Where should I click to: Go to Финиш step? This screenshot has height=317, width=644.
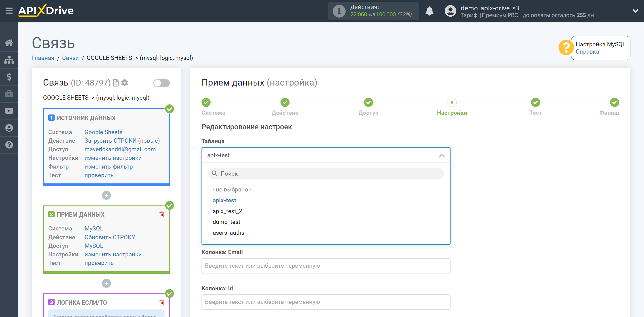[615, 102]
